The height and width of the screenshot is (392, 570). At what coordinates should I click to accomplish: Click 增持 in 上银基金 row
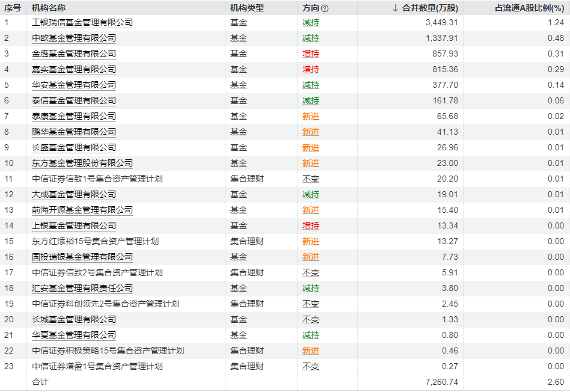point(311,226)
